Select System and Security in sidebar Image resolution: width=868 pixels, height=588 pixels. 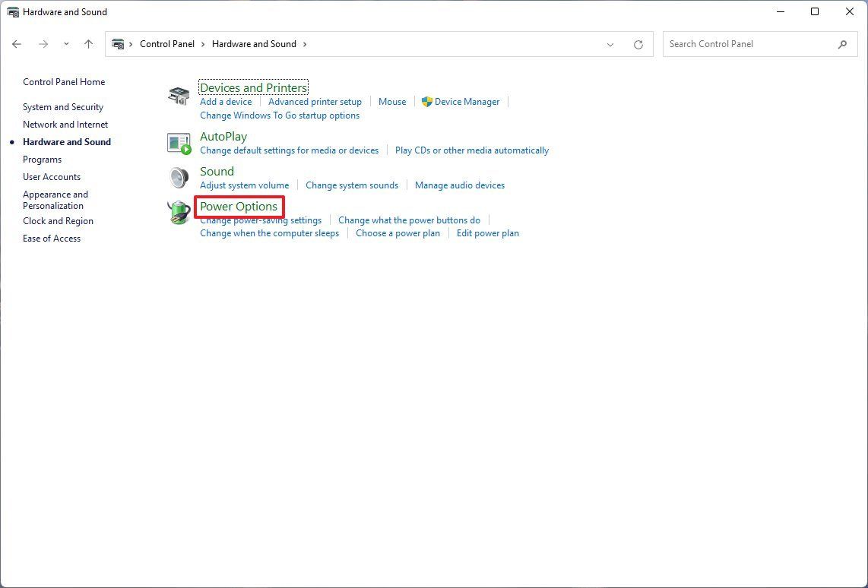63,107
